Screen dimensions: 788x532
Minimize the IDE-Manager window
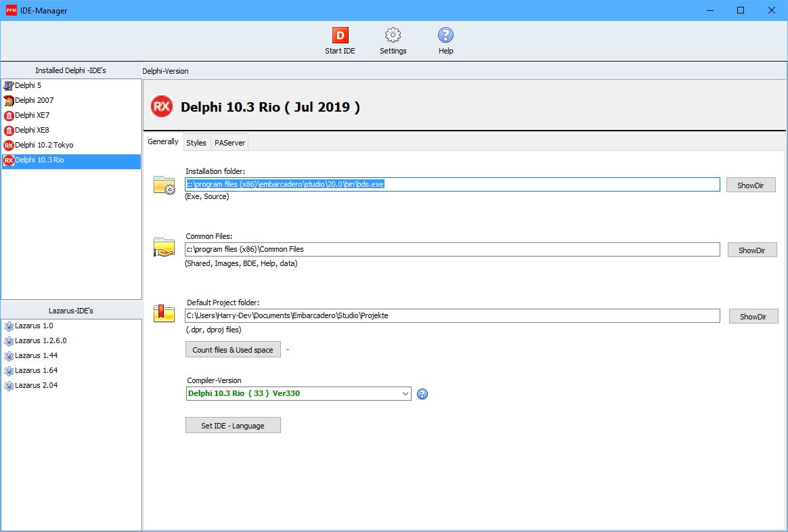(x=710, y=10)
